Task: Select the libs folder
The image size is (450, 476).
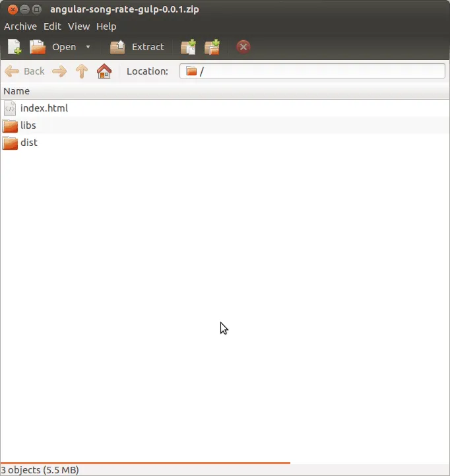Action: tap(28, 125)
